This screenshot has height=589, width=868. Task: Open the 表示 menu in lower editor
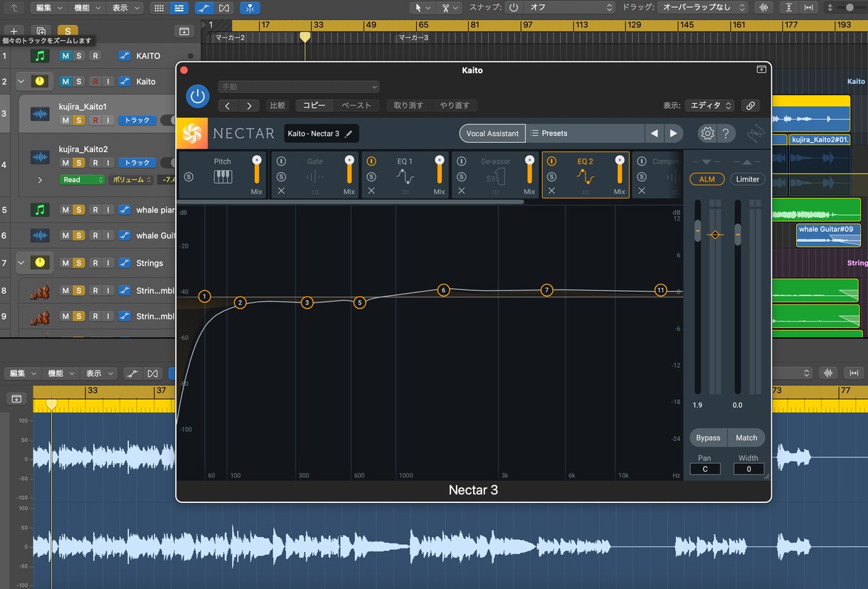coord(100,373)
